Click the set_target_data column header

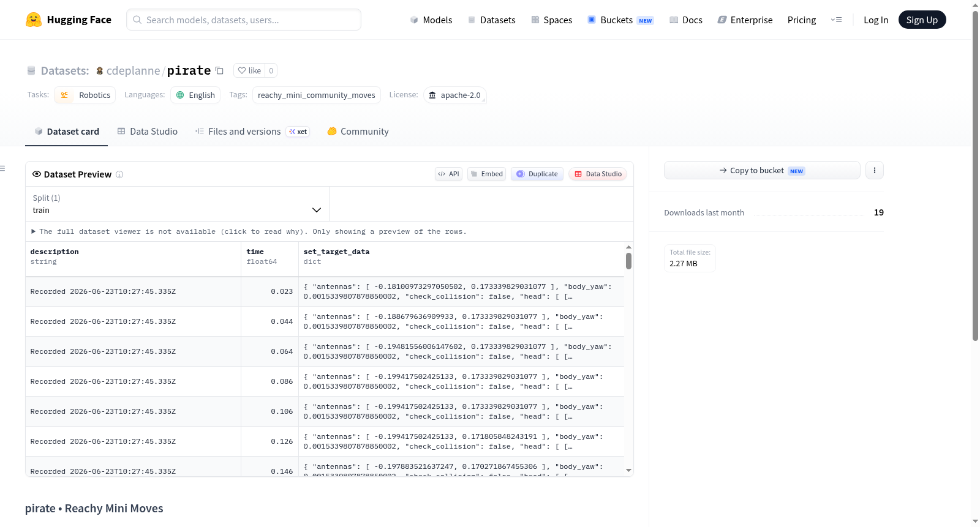coord(461,259)
